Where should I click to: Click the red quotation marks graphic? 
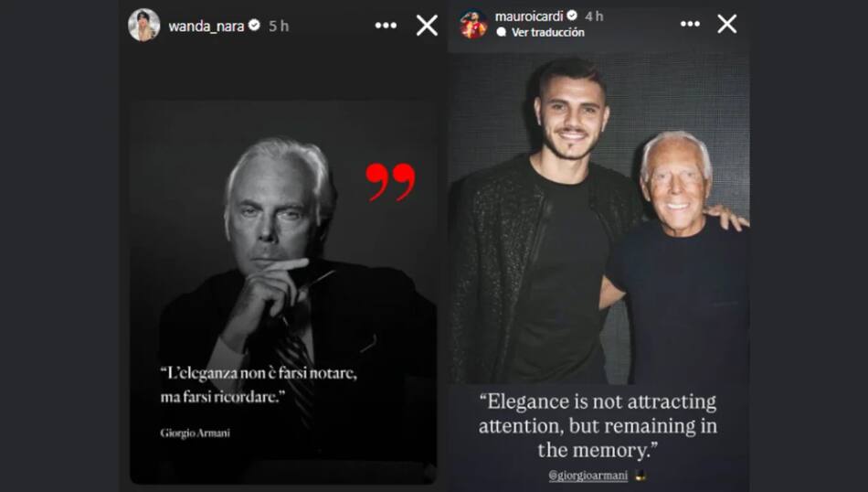point(390,182)
